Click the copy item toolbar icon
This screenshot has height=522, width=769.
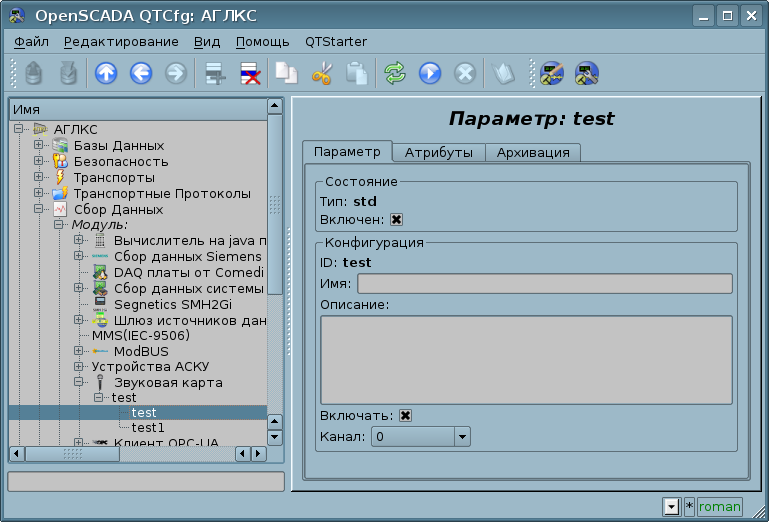coord(287,73)
